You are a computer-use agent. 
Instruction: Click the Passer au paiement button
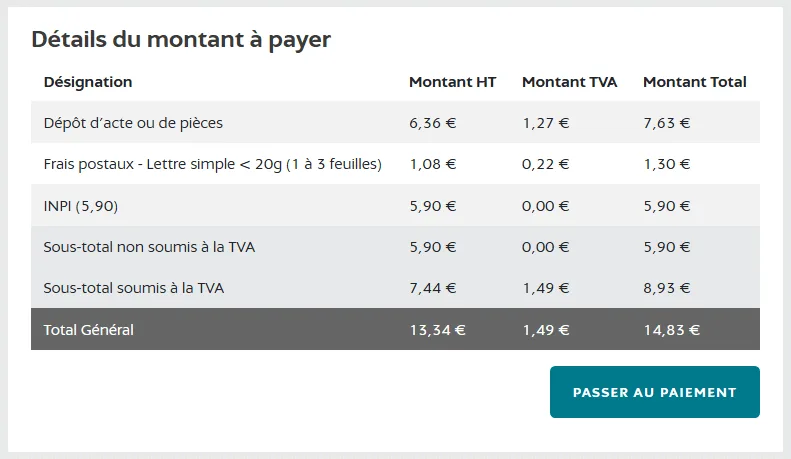[x=654, y=392]
